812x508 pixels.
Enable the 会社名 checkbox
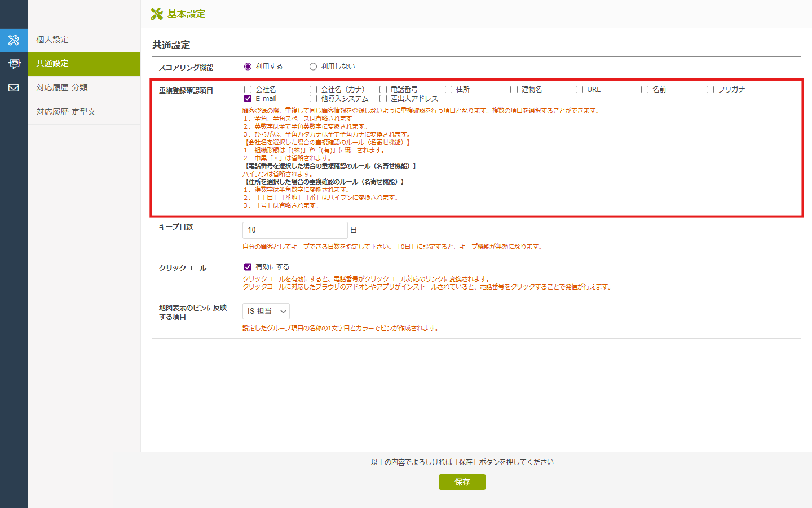click(x=248, y=90)
